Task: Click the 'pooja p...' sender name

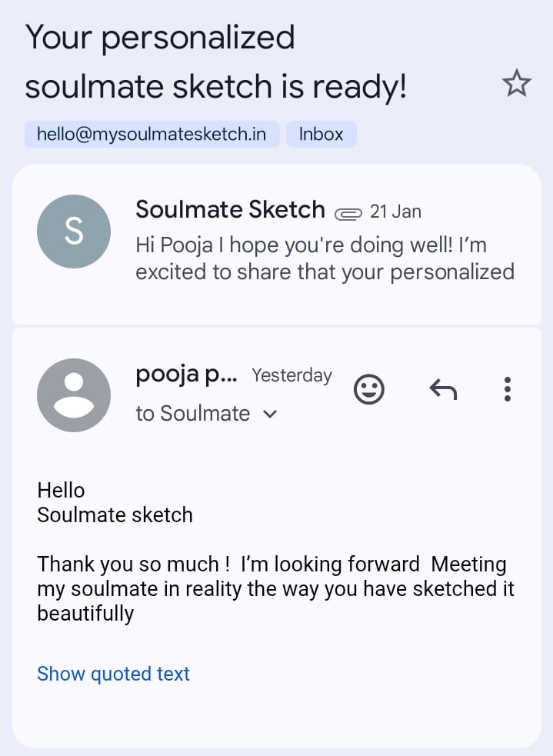Action: tap(186, 375)
